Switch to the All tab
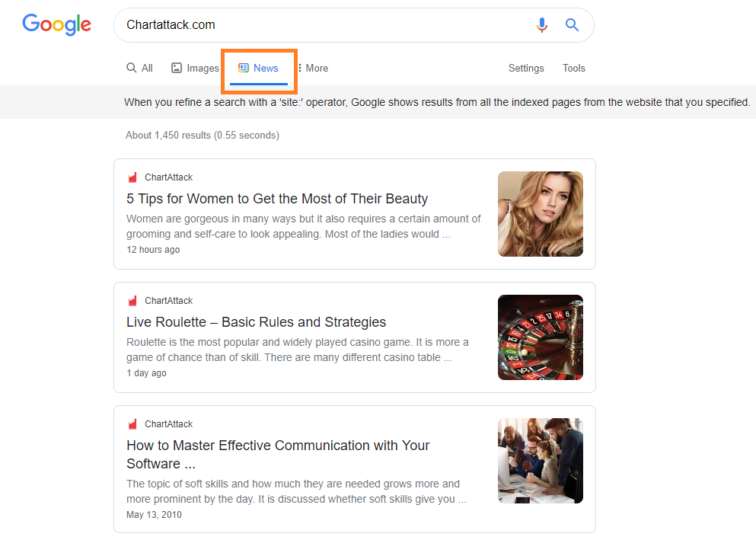This screenshot has width=756, height=540. [139, 68]
